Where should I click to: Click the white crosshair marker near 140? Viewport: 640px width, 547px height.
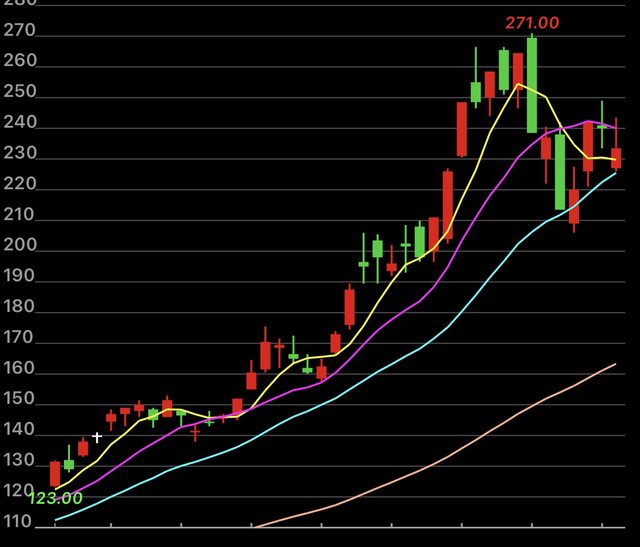click(97, 437)
